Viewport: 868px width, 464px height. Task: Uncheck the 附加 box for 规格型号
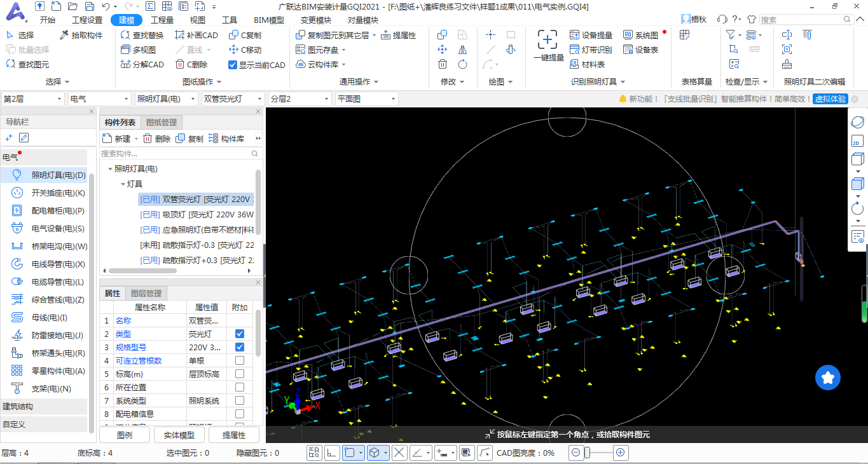[240, 347]
